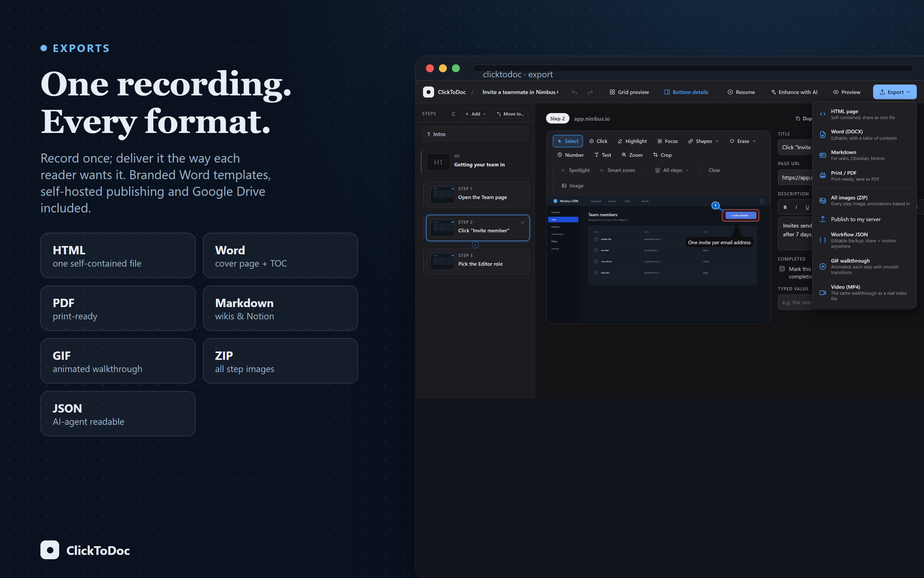Click the browser address bar in the mockup
The width and height of the screenshot is (924, 578).
tap(693, 68)
